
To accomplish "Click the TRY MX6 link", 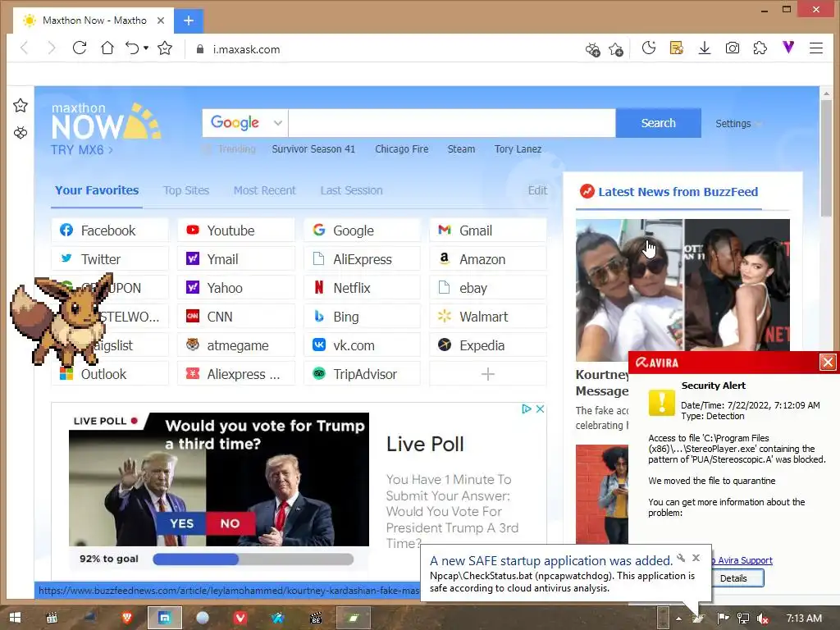I will pos(81,150).
